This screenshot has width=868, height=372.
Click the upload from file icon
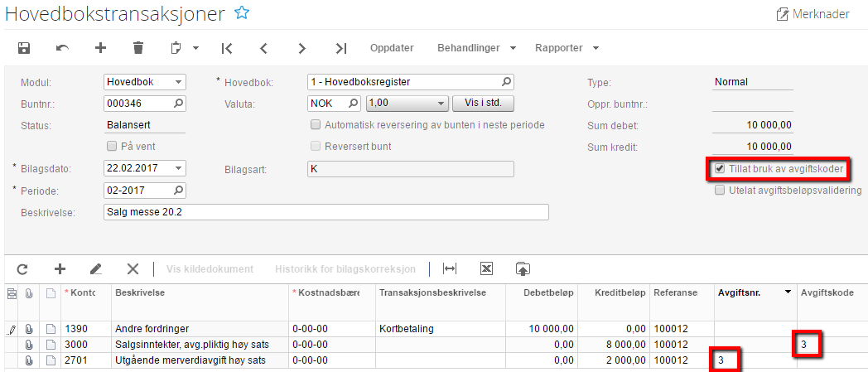point(523,269)
